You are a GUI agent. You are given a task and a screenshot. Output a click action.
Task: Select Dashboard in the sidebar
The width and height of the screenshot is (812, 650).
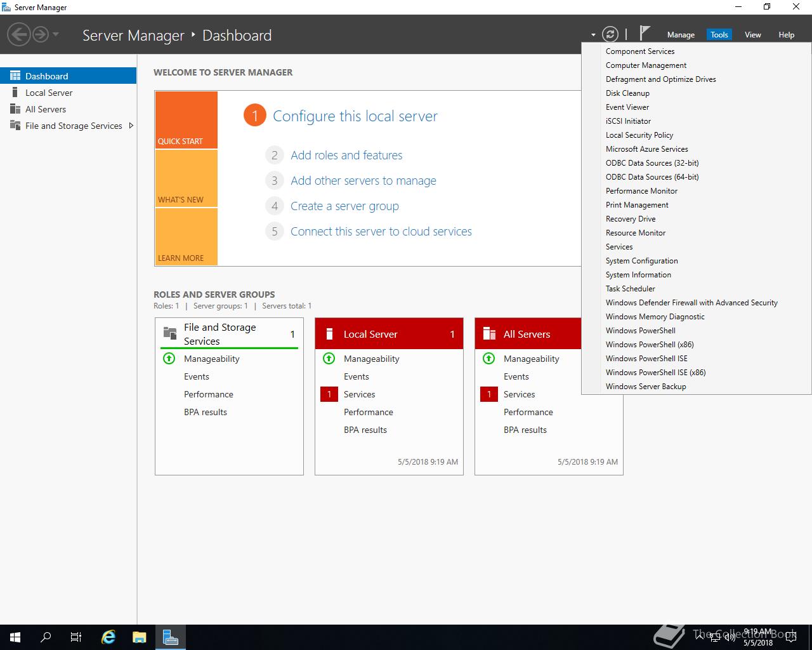point(69,76)
